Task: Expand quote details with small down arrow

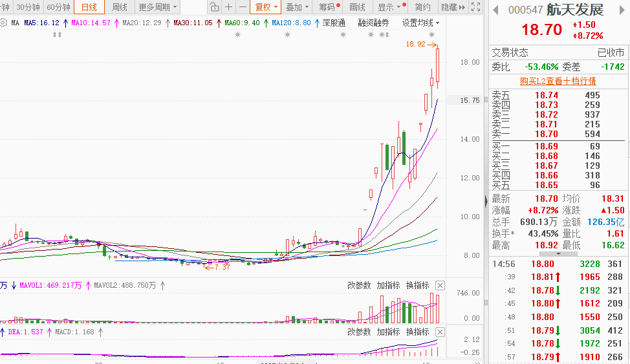Action: (x=558, y=254)
